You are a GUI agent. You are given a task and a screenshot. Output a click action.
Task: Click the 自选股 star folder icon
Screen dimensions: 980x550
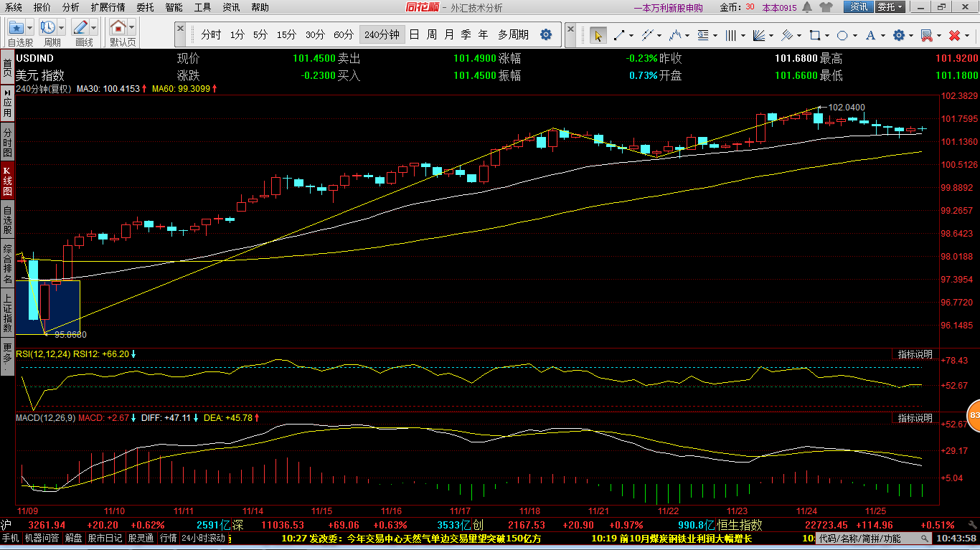[x=16, y=28]
